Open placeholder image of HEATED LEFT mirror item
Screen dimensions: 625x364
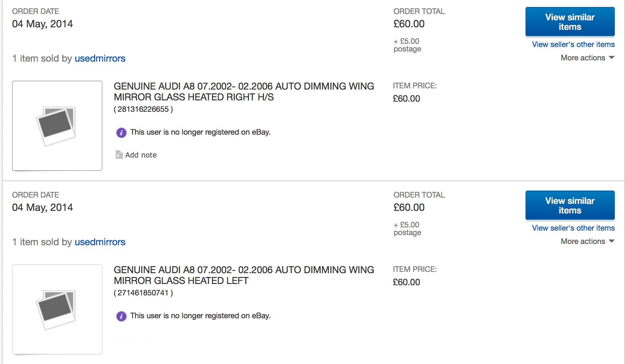pyautogui.click(x=57, y=309)
